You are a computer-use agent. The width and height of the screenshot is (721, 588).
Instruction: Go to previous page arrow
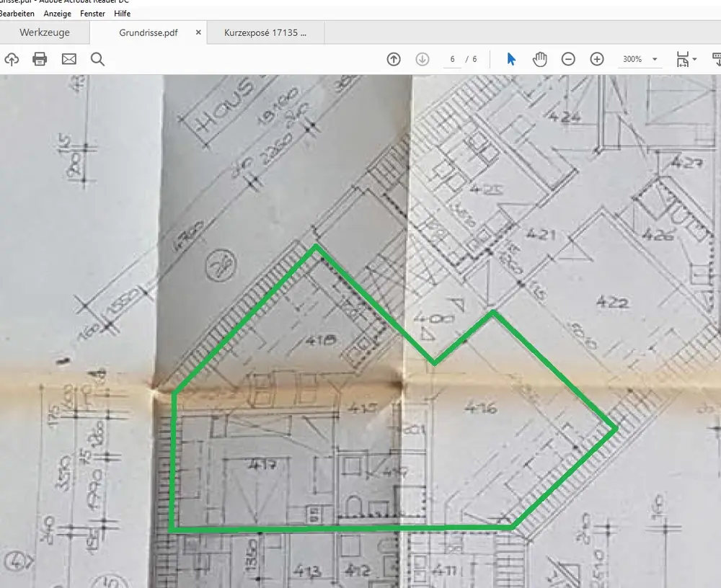click(394, 59)
